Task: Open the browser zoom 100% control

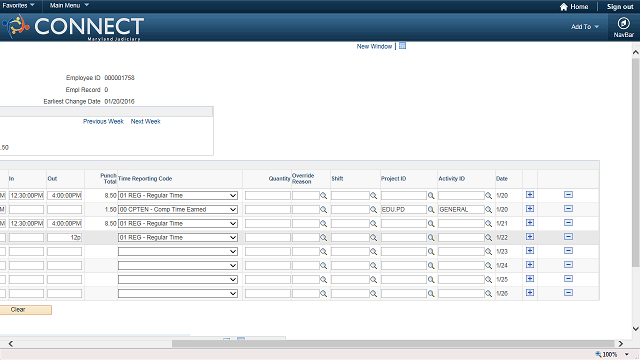Action: tap(612, 354)
